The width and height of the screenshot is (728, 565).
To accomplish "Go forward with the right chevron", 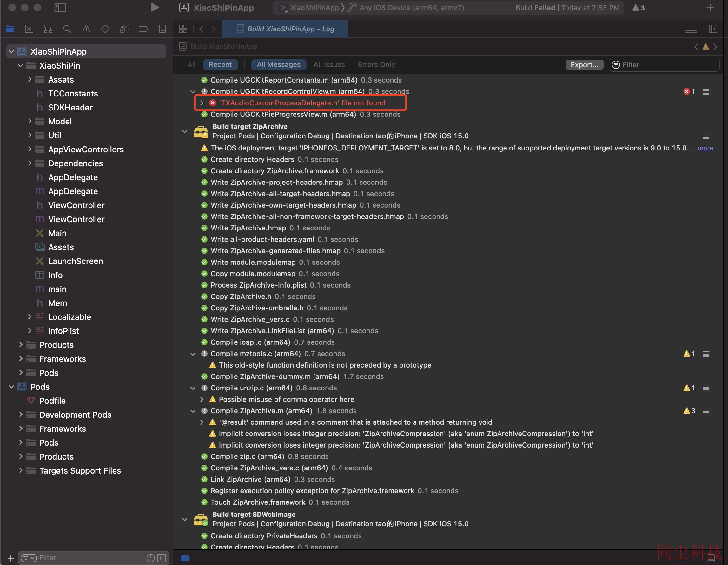I will 214,29.
